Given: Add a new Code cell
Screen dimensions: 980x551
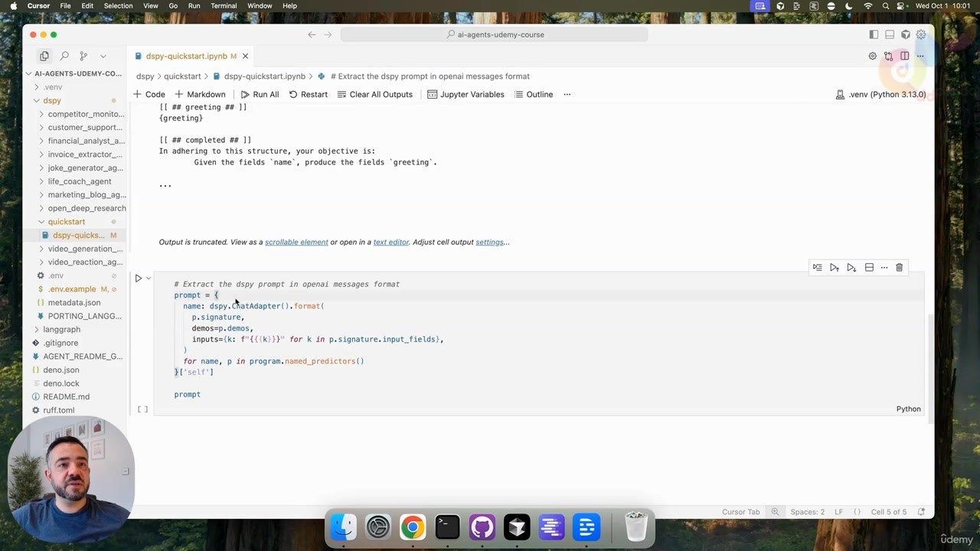Looking at the screenshot, I should click(149, 94).
